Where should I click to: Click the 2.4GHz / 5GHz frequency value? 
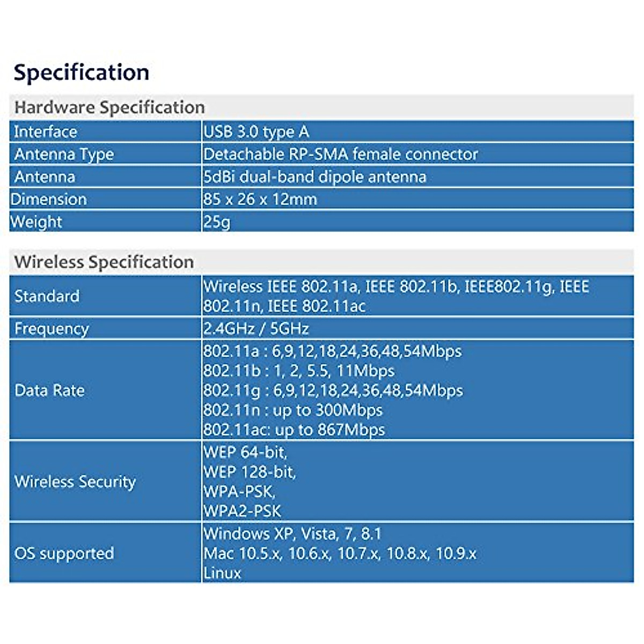(255, 328)
